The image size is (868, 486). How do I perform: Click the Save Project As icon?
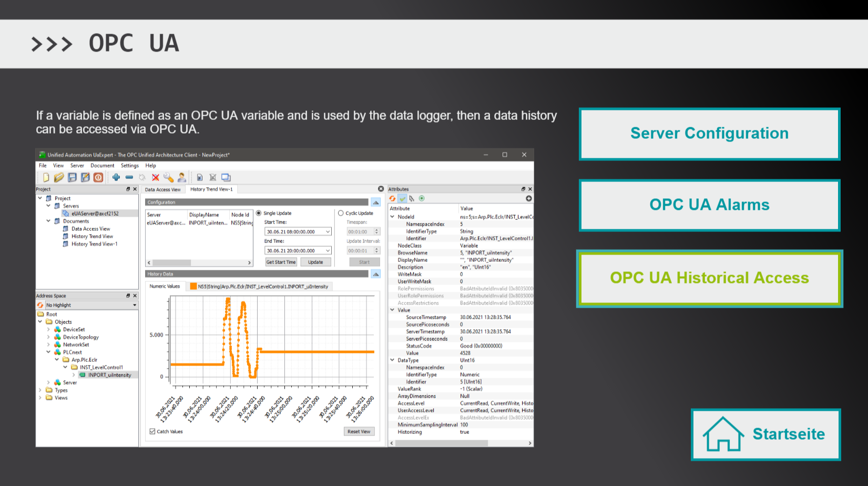coord(85,177)
